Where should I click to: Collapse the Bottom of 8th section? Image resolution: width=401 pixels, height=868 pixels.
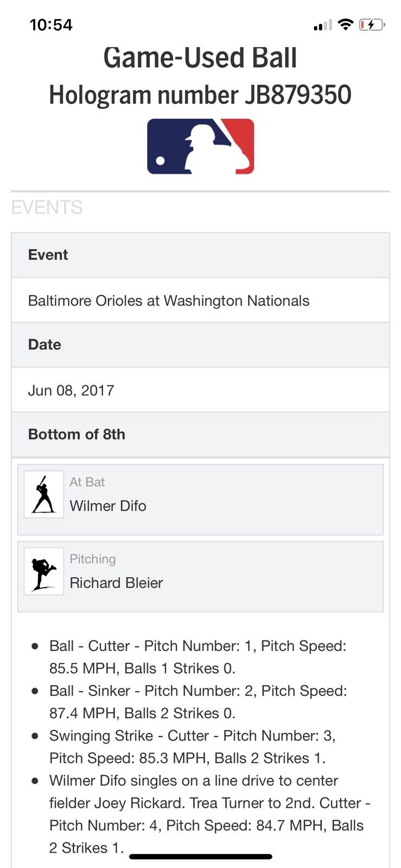click(x=77, y=434)
